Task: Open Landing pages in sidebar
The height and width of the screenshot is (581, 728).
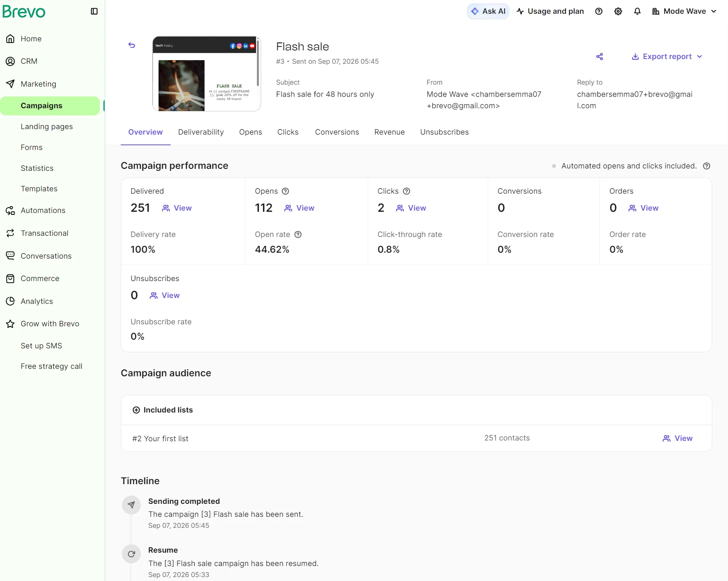Action: 47,127
